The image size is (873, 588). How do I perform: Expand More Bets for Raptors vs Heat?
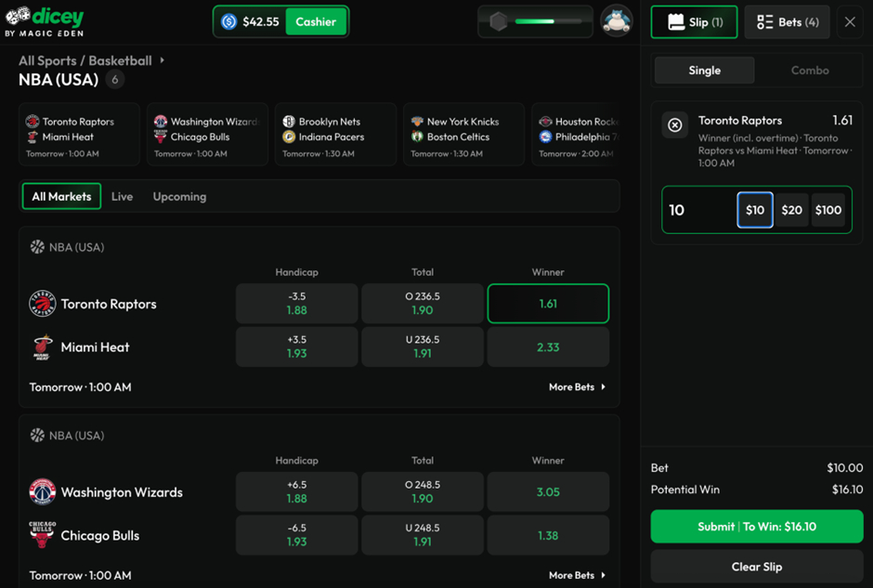pyautogui.click(x=577, y=386)
